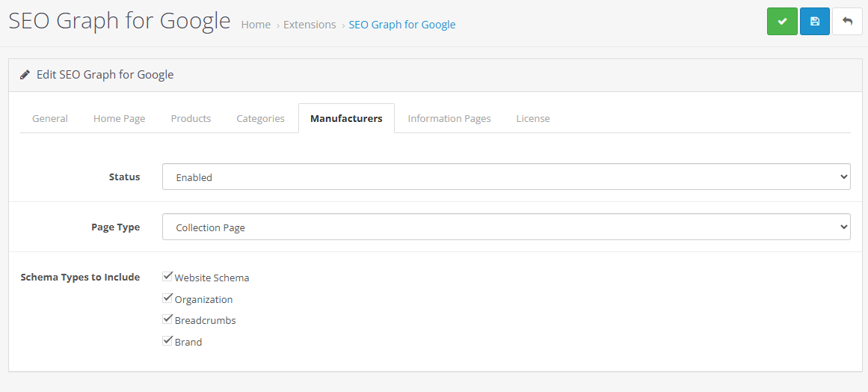Screen dimensions: 868x392
Task: Click SEO Graph for Google breadcrumb link
Action: coord(401,25)
